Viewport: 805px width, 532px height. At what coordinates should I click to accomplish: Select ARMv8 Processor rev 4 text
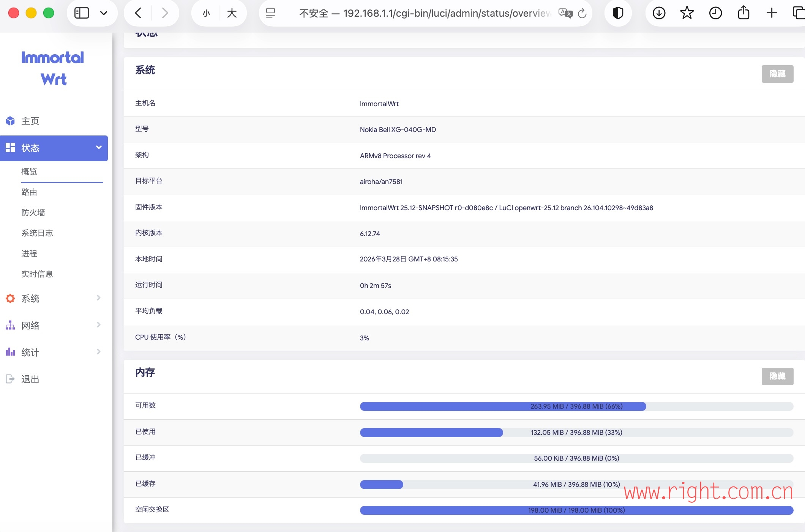coord(395,156)
